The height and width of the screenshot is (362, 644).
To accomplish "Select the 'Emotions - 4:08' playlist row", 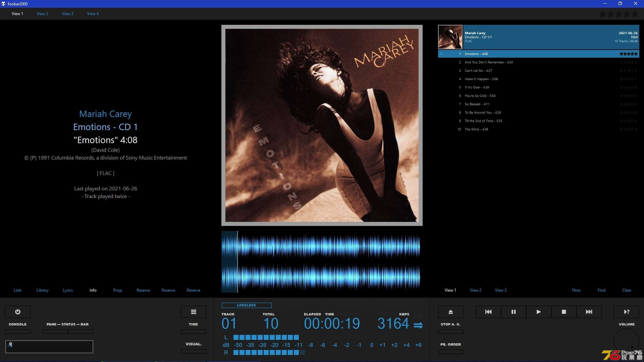I will (x=539, y=54).
